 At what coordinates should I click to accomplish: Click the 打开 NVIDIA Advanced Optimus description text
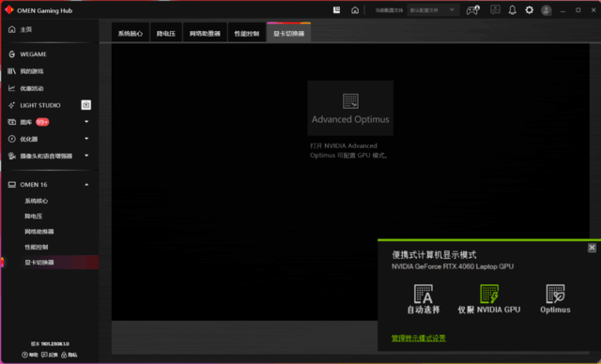click(348, 150)
